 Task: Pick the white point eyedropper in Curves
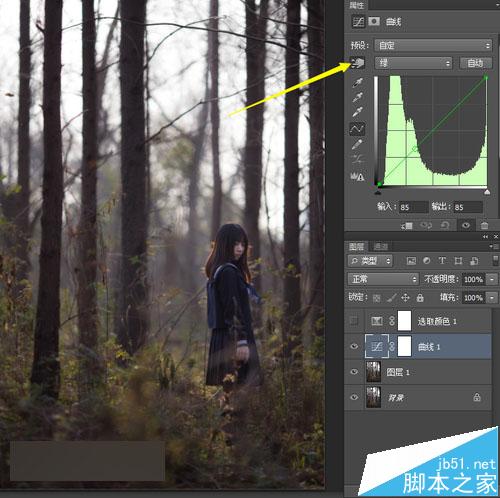pyautogui.click(x=357, y=112)
